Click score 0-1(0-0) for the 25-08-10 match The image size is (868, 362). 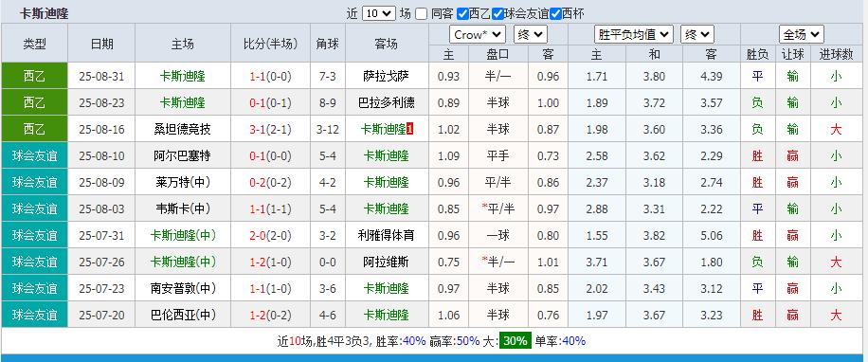point(270,155)
